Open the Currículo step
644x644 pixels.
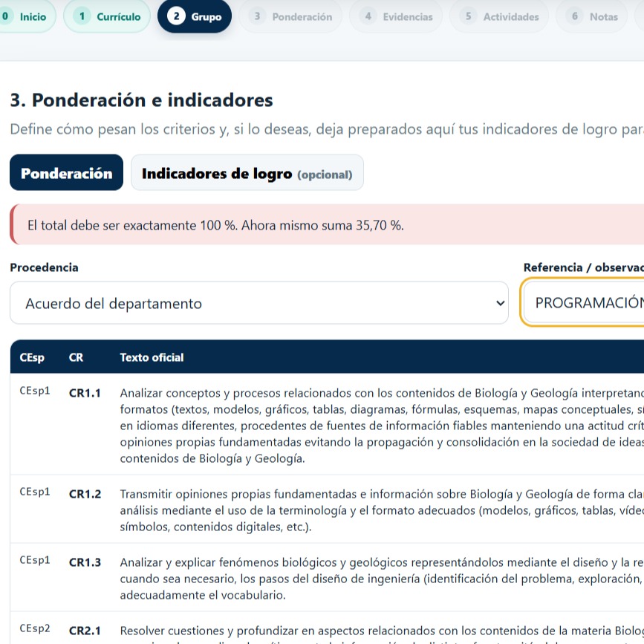click(x=107, y=16)
